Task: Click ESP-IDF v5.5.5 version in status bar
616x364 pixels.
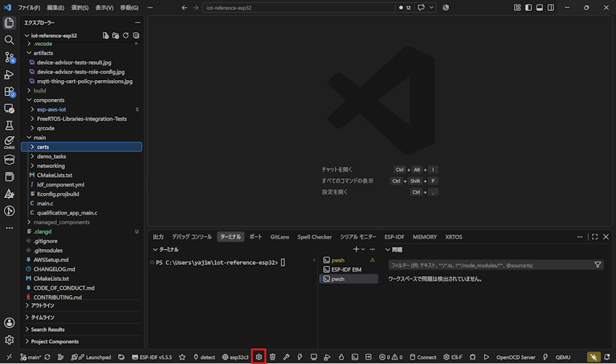Action: [152, 357]
